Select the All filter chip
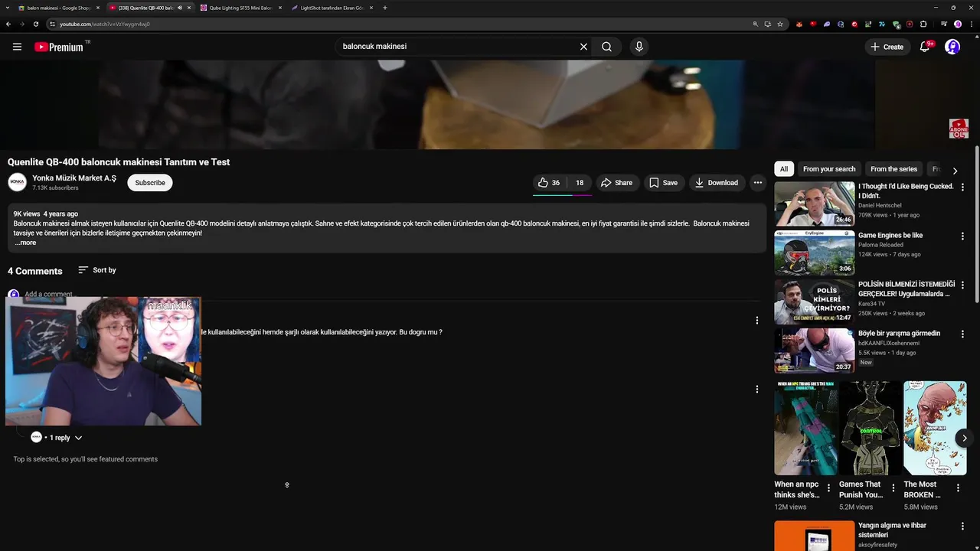 pyautogui.click(x=783, y=169)
